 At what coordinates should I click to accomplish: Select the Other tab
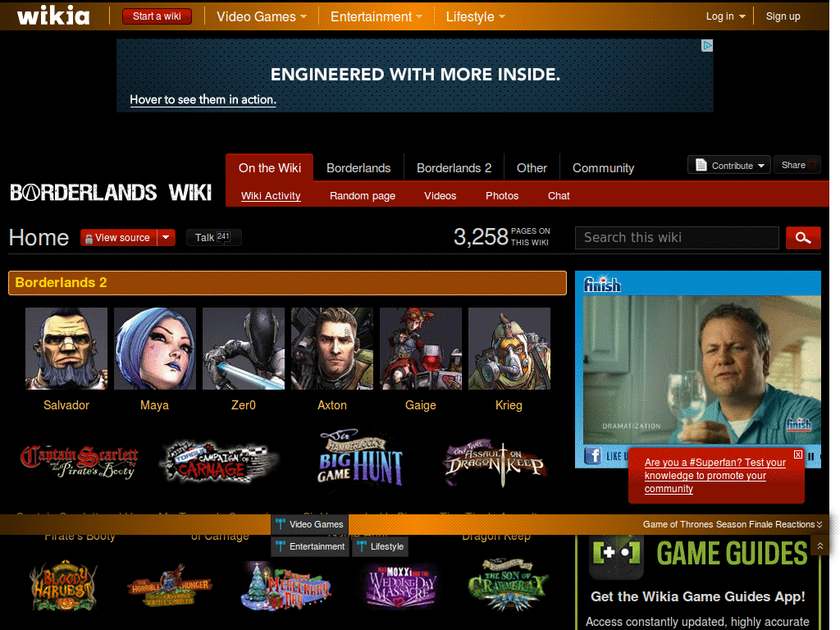[x=532, y=167]
